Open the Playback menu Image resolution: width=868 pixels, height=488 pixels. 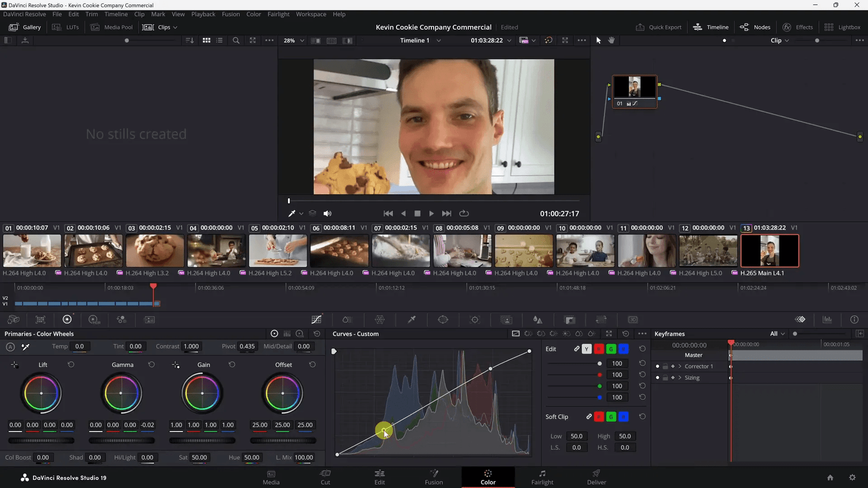point(203,14)
